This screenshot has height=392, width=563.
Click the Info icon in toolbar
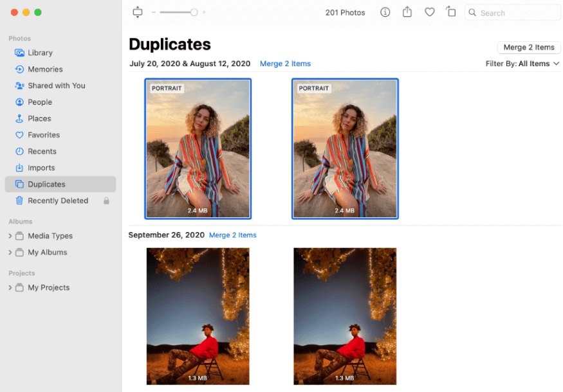tap(385, 12)
